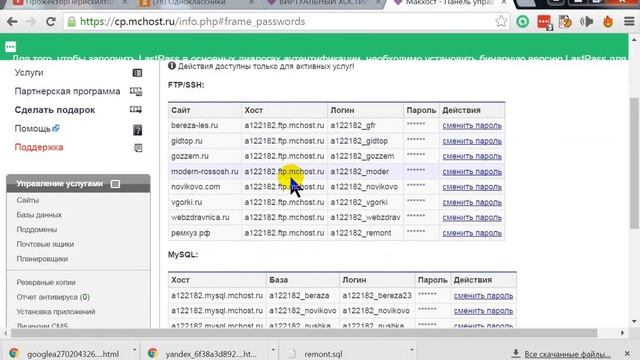Screen dimensions: 640x360
Task: Open the Chrome hamburger menu
Action: coord(629,22)
